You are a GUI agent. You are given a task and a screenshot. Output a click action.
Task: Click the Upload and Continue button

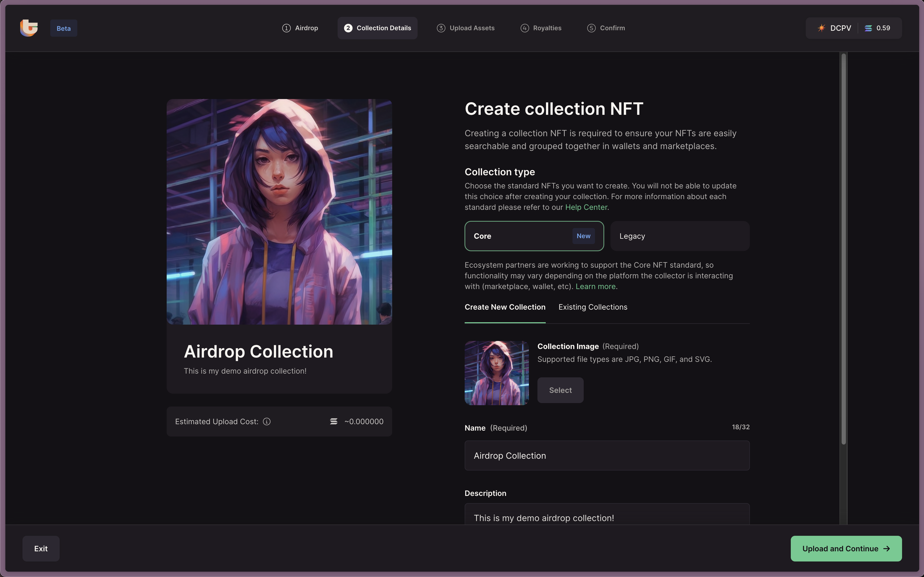point(845,548)
